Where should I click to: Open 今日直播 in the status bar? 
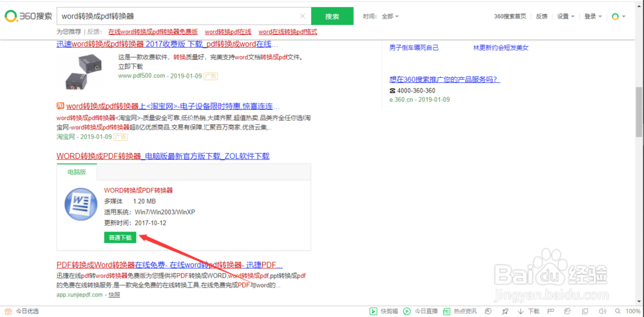pyautogui.click(x=420, y=311)
